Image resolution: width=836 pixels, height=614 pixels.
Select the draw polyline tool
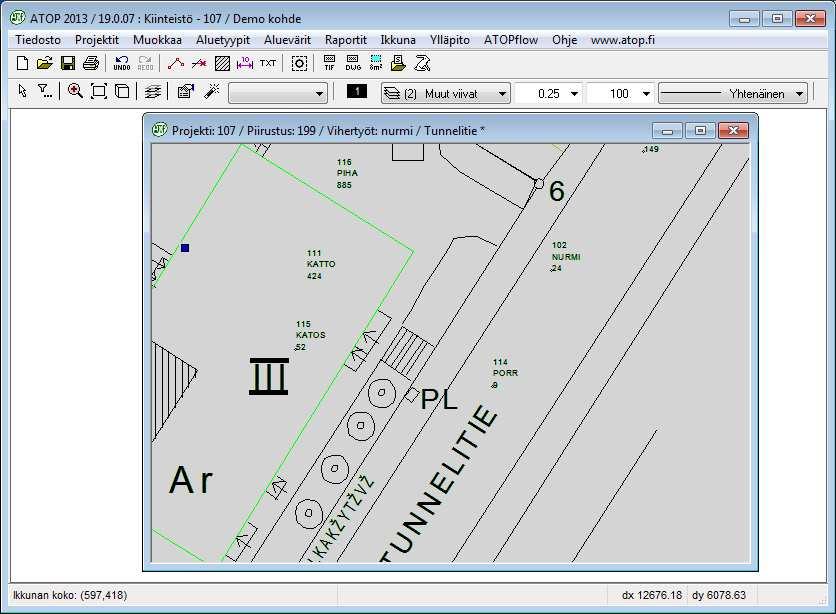pos(175,63)
